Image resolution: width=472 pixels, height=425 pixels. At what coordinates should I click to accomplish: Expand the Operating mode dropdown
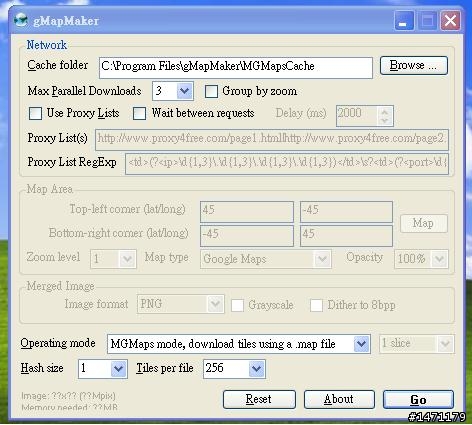coord(362,344)
